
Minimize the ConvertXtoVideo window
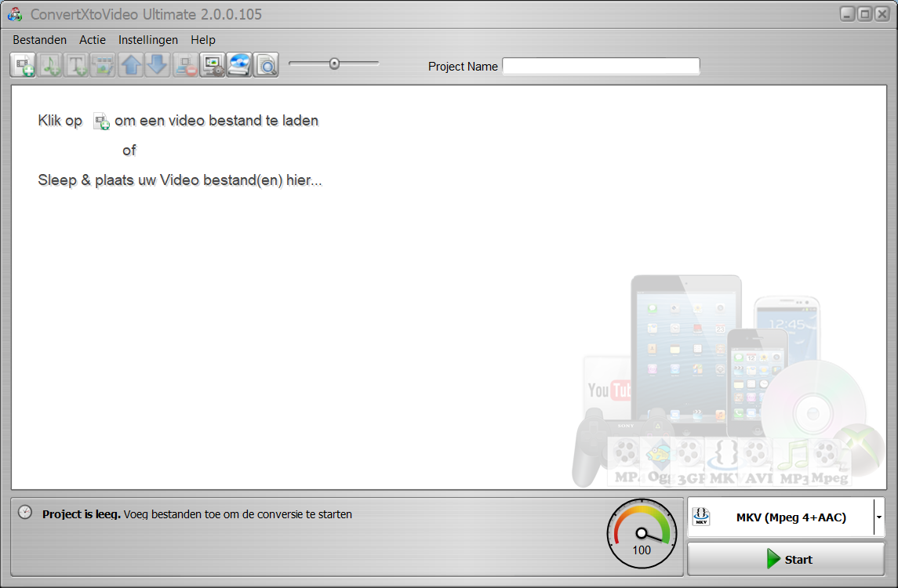coord(848,14)
